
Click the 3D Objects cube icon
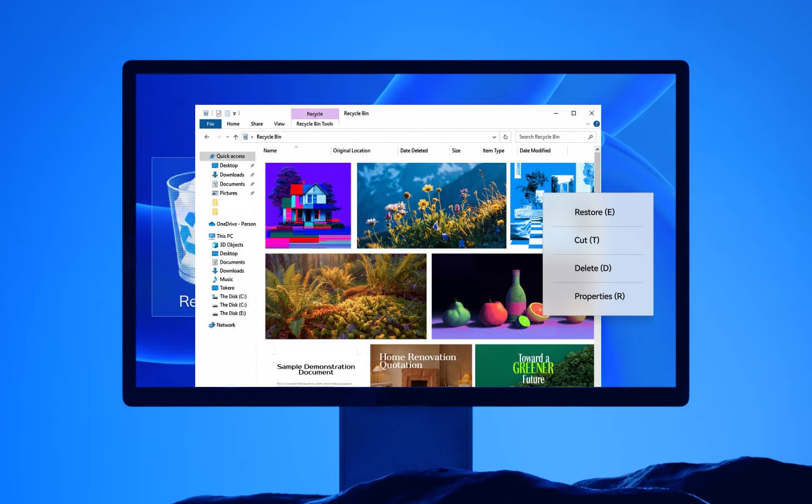pos(215,245)
